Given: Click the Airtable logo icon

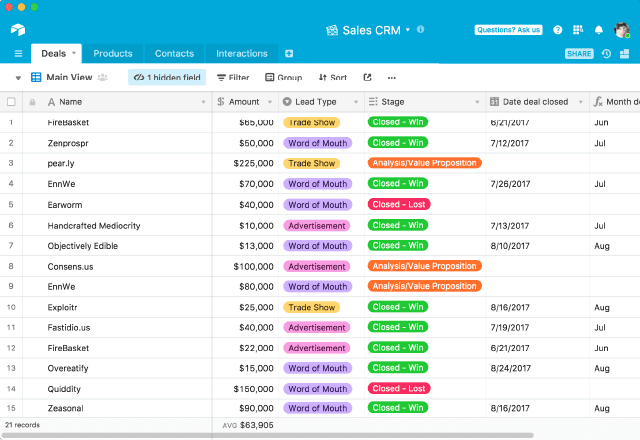Looking at the screenshot, I should [x=18, y=30].
